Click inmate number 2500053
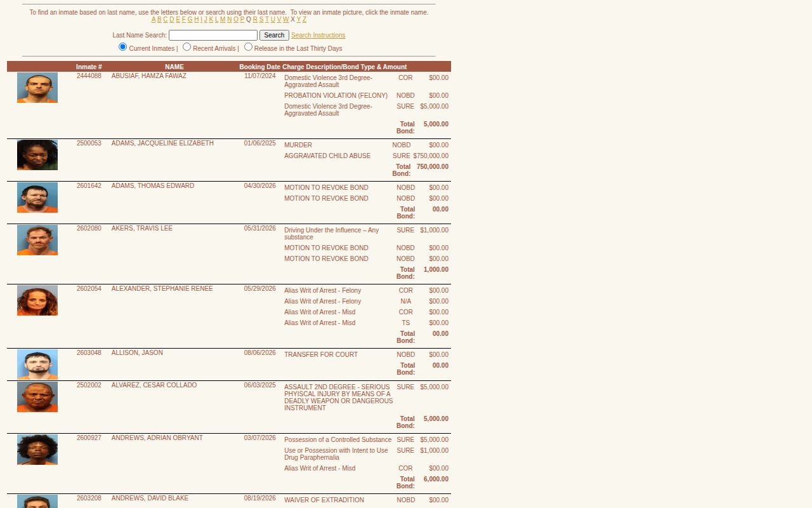Screen dimensions: 812x508 point(89,144)
